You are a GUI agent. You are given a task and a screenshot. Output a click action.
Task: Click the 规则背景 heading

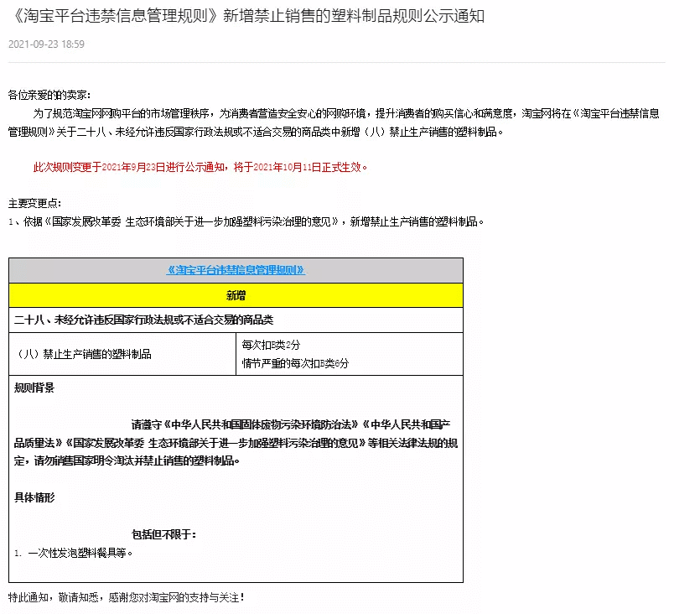[34, 388]
